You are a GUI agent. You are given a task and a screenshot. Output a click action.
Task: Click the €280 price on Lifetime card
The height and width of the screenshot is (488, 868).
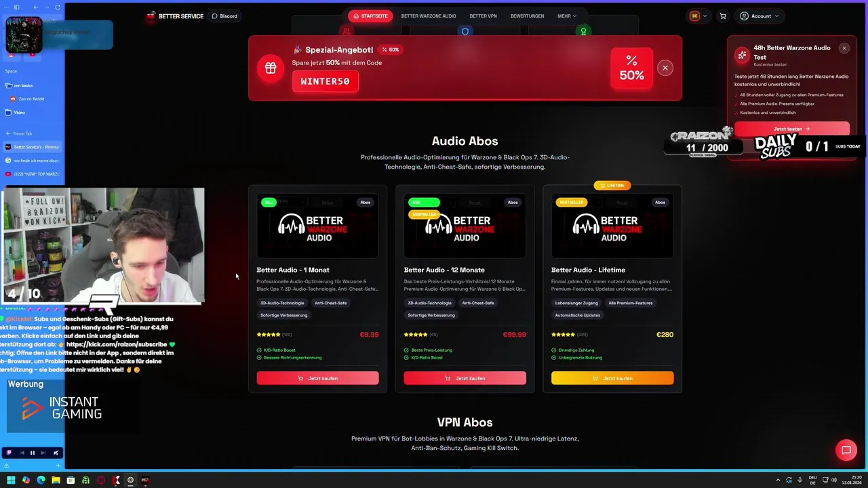coord(665,335)
